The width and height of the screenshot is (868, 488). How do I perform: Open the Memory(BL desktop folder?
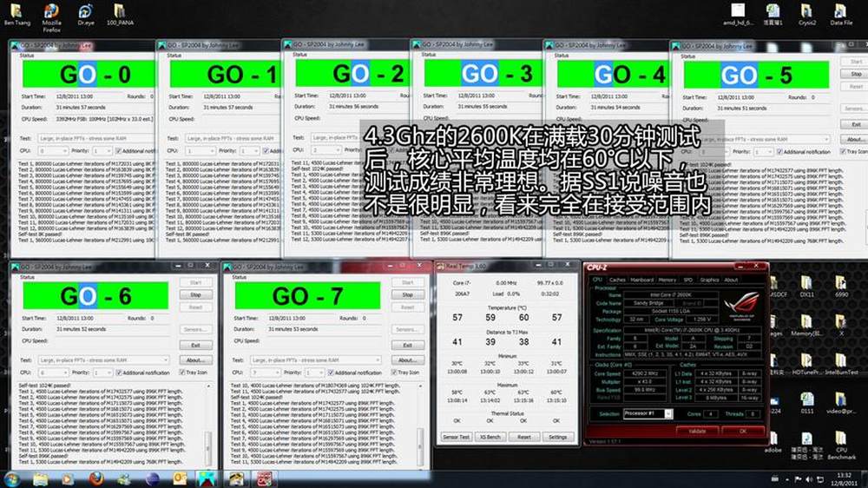click(806, 326)
